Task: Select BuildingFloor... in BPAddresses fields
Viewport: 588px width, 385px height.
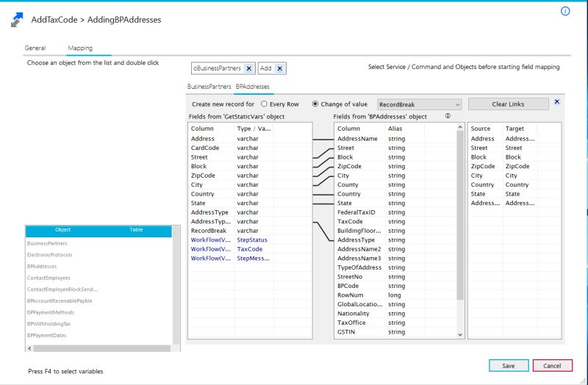Action: pyautogui.click(x=395, y=231)
